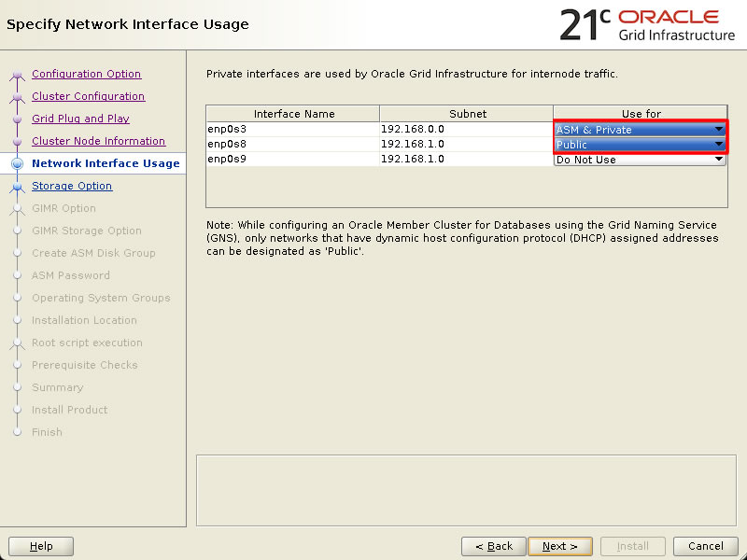The height and width of the screenshot is (560, 747).
Task: Click the 192.168.1.0 subnet cell for enp0s9
Action: click(x=466, y=159)
